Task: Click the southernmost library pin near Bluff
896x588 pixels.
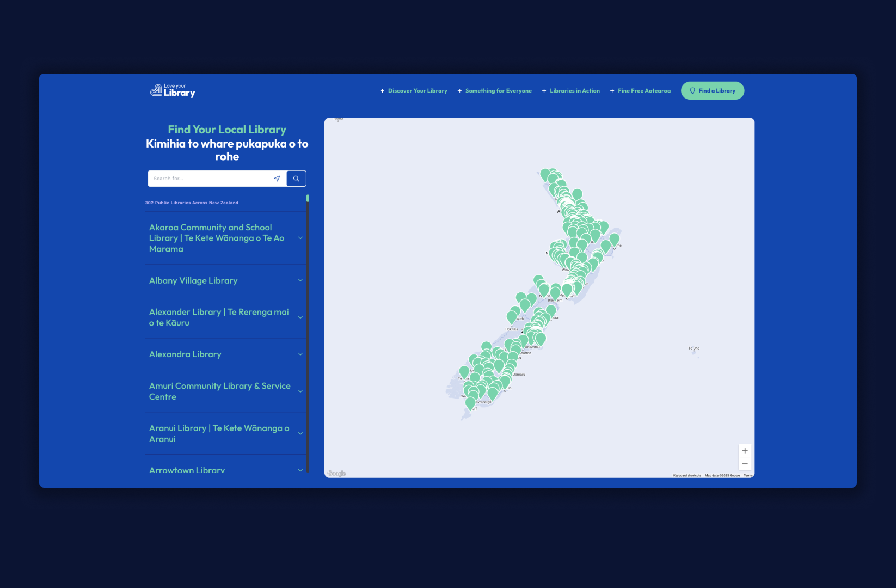Action: tap(470, 403)
